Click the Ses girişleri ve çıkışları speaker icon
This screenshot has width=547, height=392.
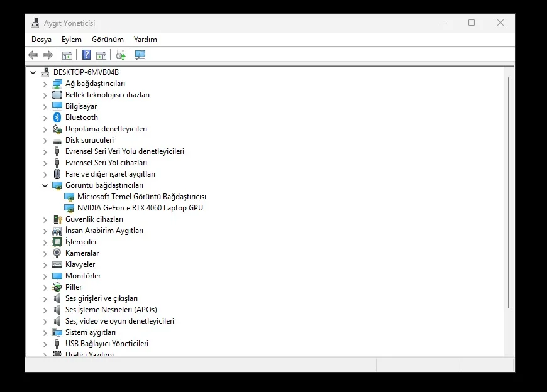coord(57,298)
